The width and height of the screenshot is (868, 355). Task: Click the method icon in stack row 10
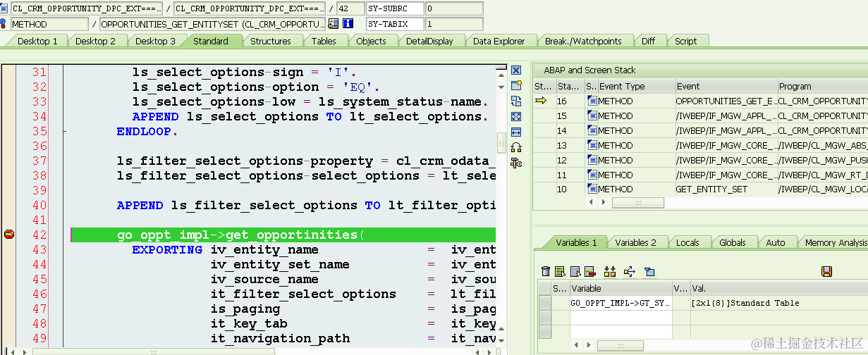(592, 189)
